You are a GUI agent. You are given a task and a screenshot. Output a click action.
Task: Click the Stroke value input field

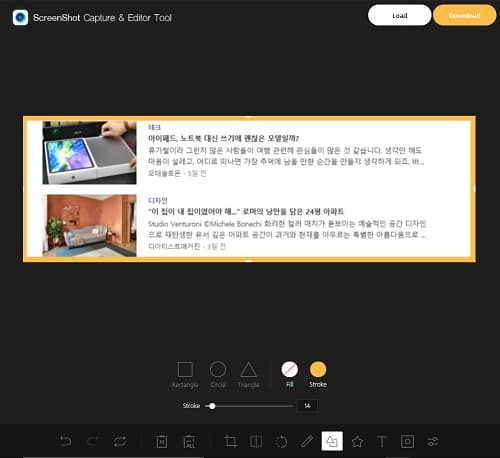307,406
